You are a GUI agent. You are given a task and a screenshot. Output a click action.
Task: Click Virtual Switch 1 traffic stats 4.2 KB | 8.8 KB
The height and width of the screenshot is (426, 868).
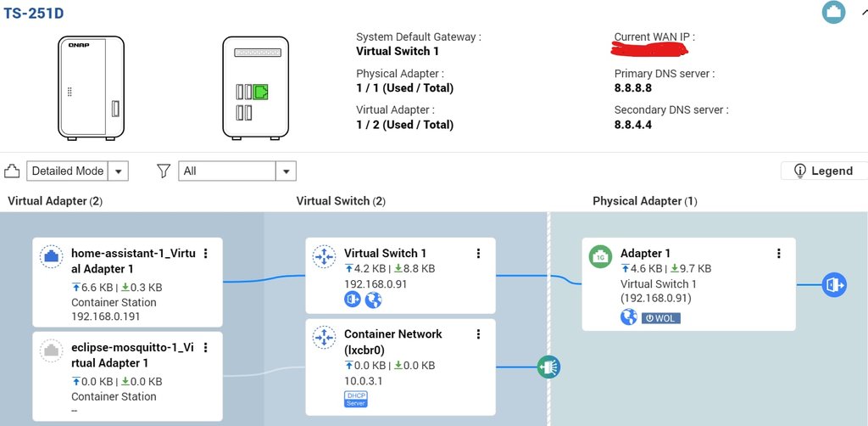pos(390,269)
